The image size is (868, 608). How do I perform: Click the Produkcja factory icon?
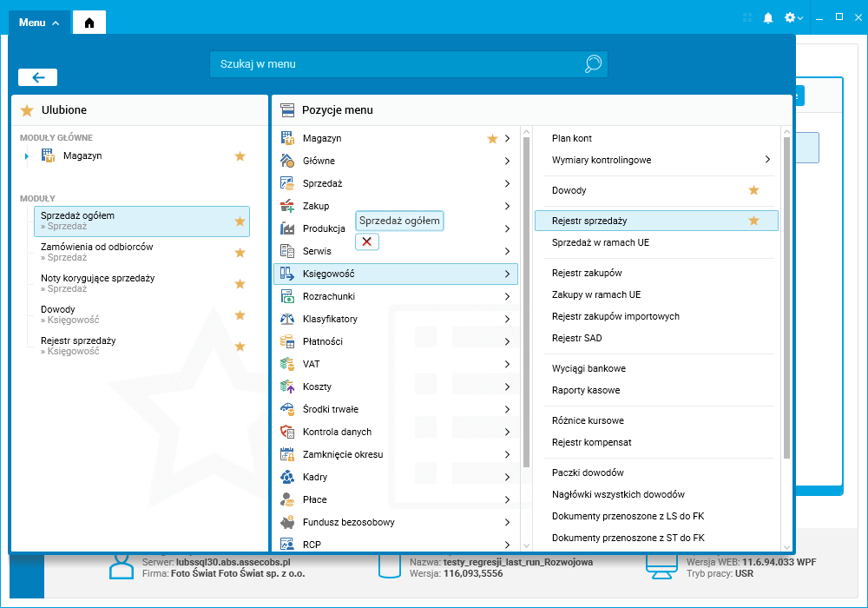[287, 228]
